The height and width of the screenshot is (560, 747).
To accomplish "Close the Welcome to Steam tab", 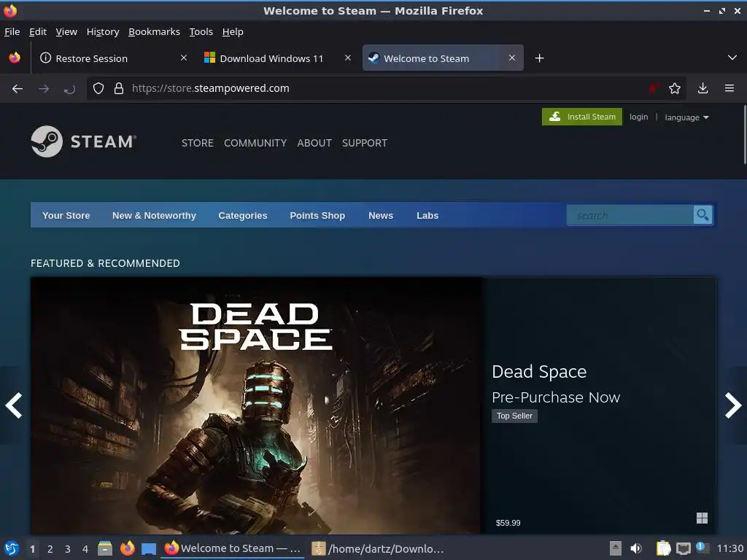I will pos(511,58).
